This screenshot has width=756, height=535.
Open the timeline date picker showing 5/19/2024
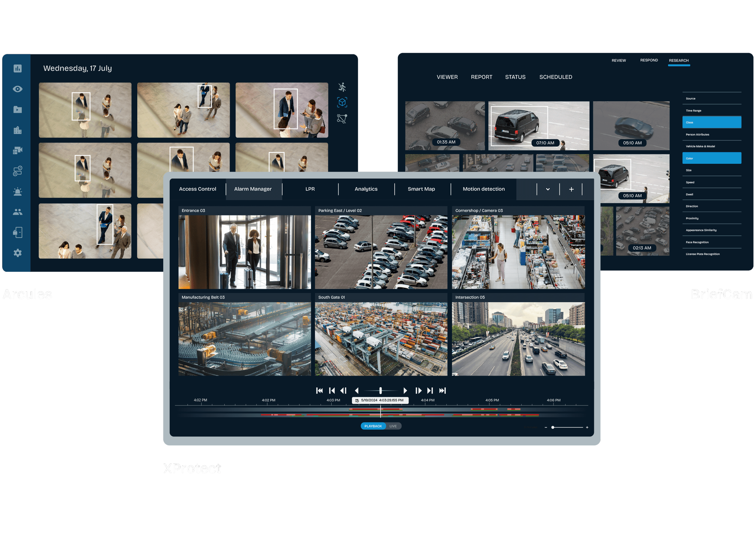click(380, 400)
